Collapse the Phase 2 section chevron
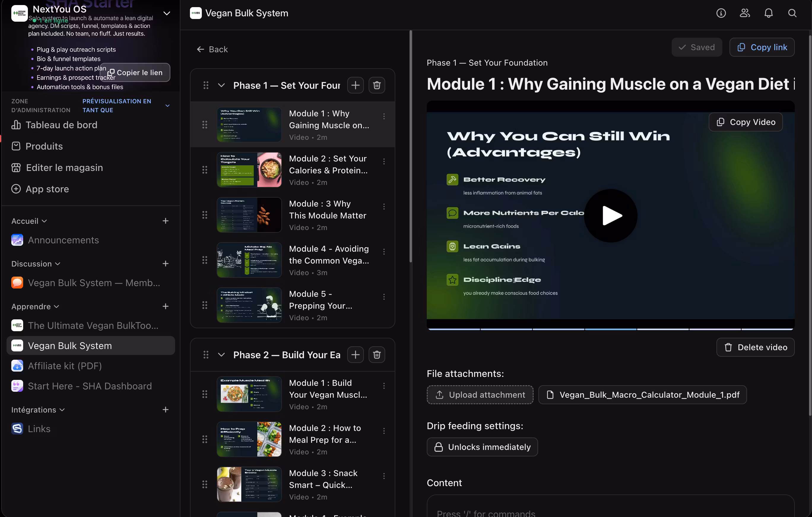The width and height of the screenshot is (812, 517). (x=221, y=355)
